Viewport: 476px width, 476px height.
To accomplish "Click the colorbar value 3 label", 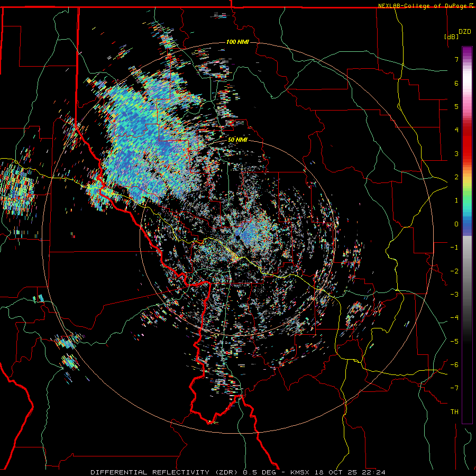I will [456, 153].
